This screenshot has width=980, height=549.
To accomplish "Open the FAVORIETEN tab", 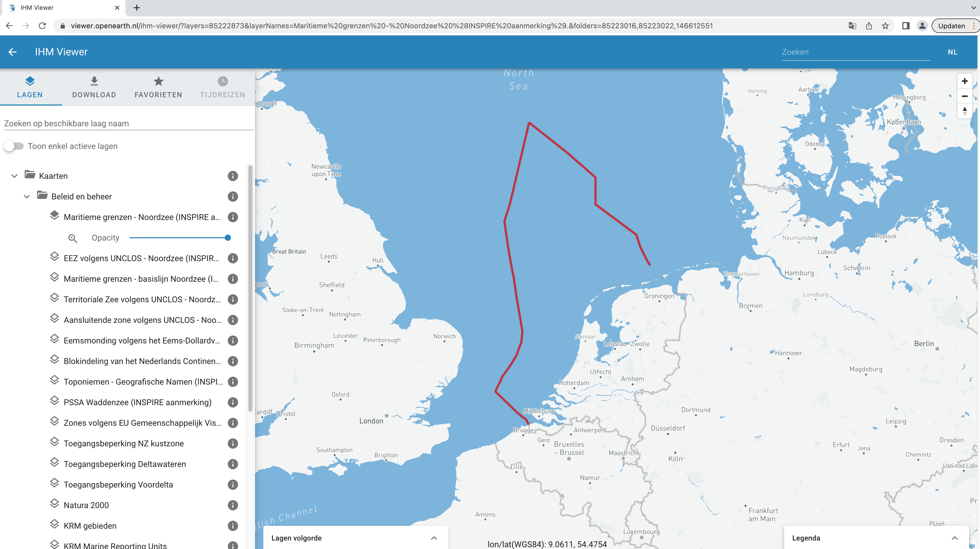I will point(158,87).
